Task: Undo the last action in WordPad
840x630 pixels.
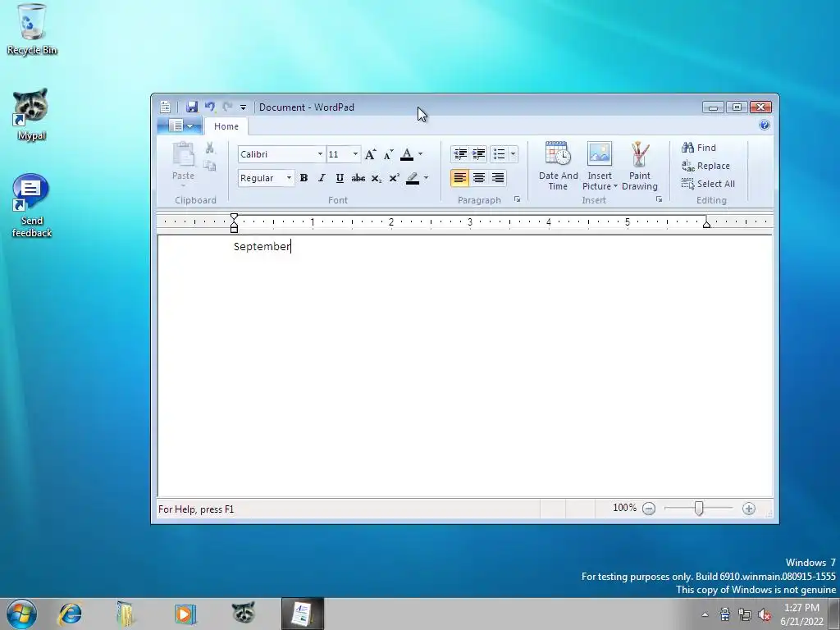Action: coord(210,107)
